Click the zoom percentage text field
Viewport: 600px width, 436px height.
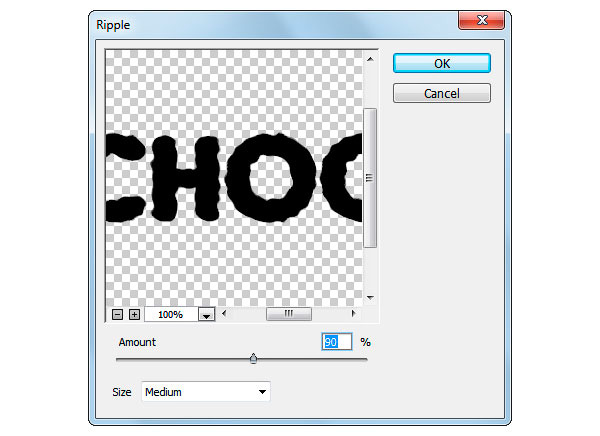(x=171, y=315)
